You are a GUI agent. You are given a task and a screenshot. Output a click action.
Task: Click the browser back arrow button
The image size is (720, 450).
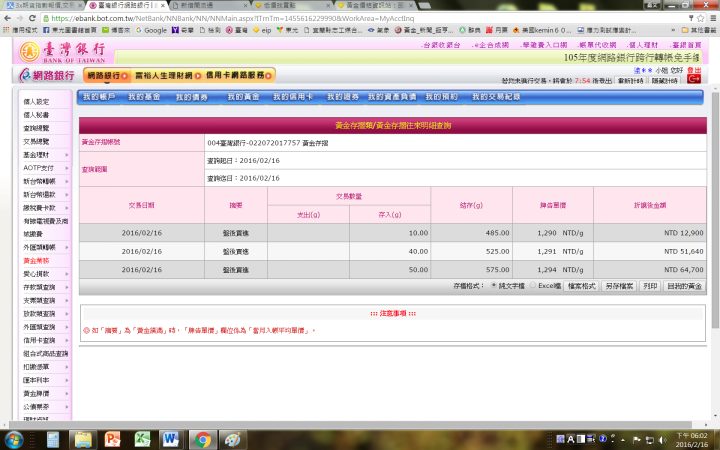(x=9, y=18)
